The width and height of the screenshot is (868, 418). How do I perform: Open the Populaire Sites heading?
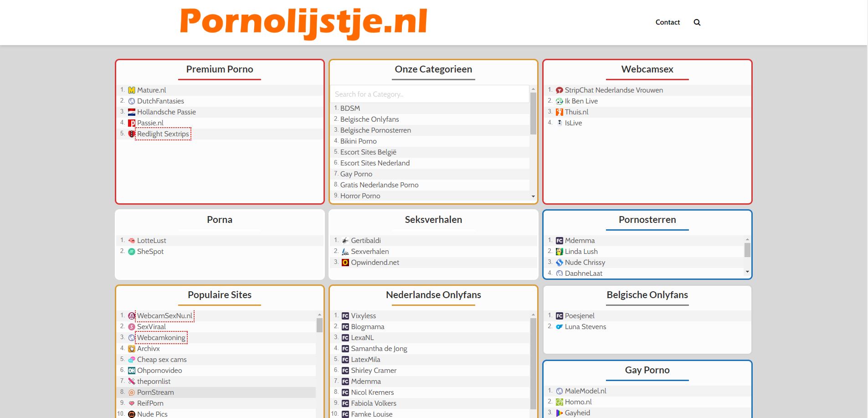pos(220,295)
